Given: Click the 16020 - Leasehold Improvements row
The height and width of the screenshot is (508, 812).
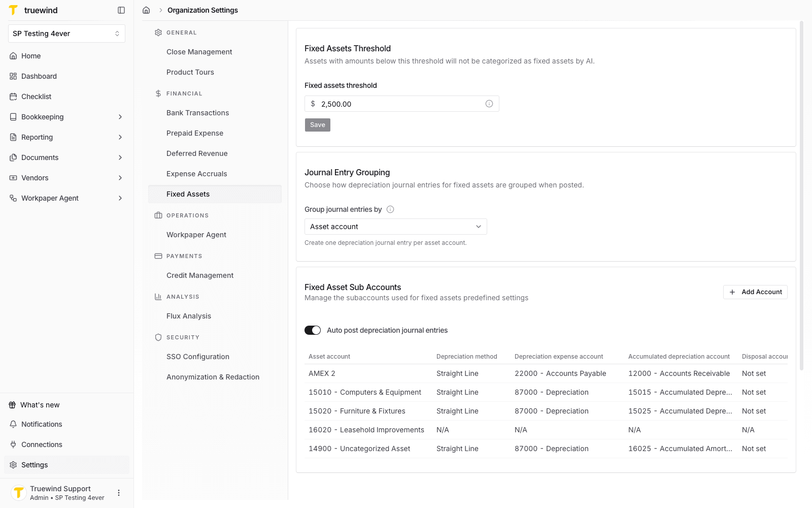Looking at the screenshot, I should pyautogui.click(x=546, y=430).
